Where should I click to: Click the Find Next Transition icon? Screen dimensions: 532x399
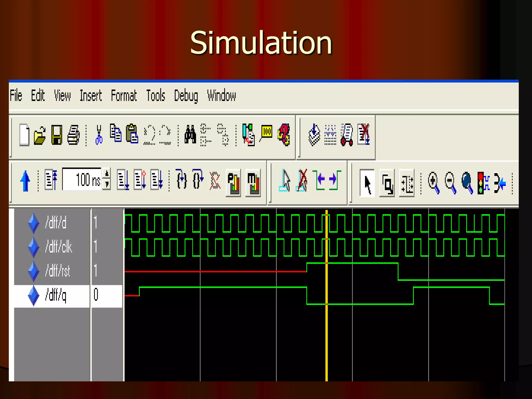click(335, 180)
